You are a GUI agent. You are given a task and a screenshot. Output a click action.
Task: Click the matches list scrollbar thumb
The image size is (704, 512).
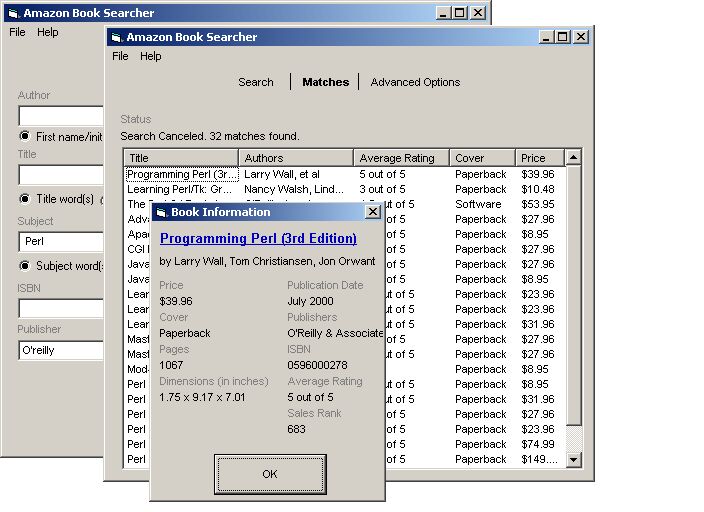(573, 296)
